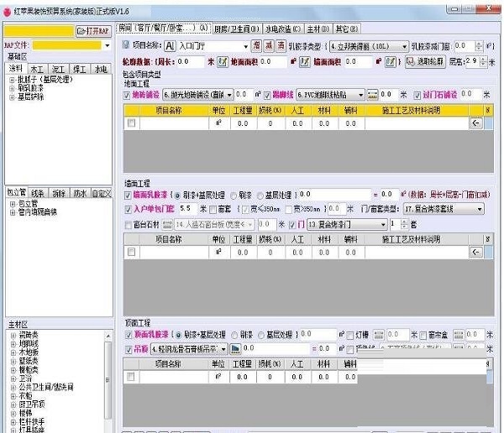The width and height of the screenshot is (504, 433).
Task: Open the 拆除 tab in lower panel
Action: click(59, 193)
